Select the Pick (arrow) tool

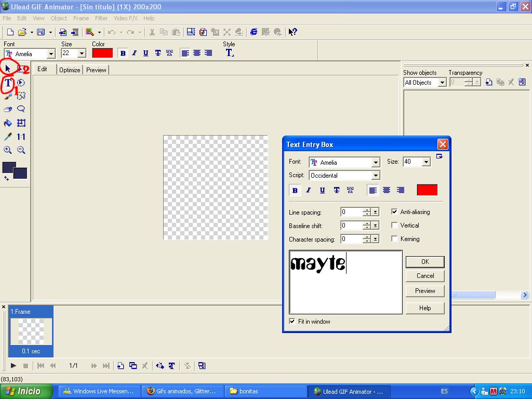[8, 69]
